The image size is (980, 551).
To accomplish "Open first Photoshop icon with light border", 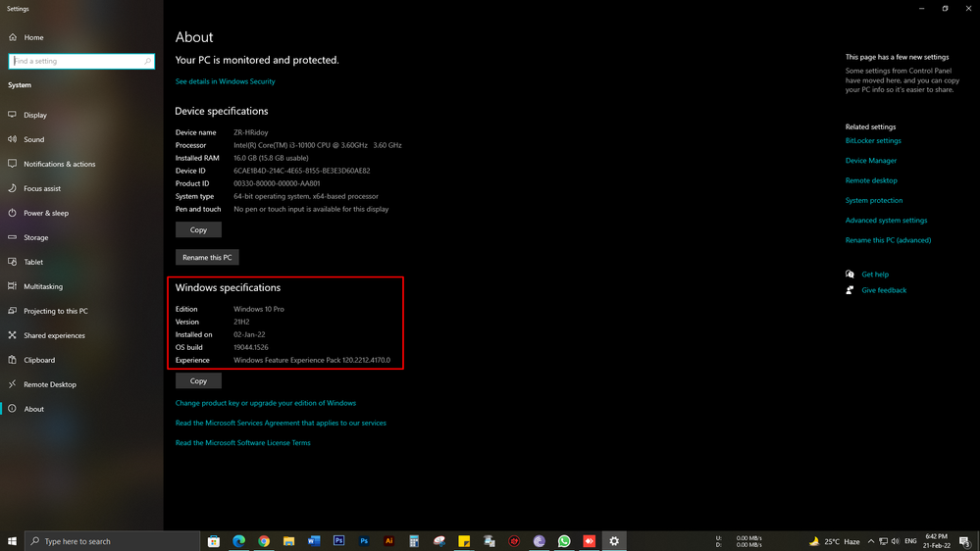I will (338, 541).
